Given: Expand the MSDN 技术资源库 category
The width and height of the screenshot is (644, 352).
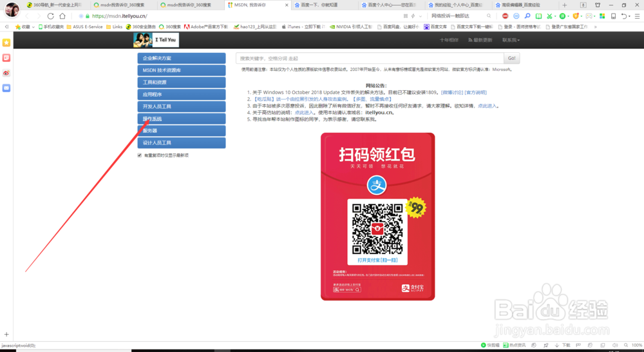Looking at the screenshot, I should coord(182,70).
